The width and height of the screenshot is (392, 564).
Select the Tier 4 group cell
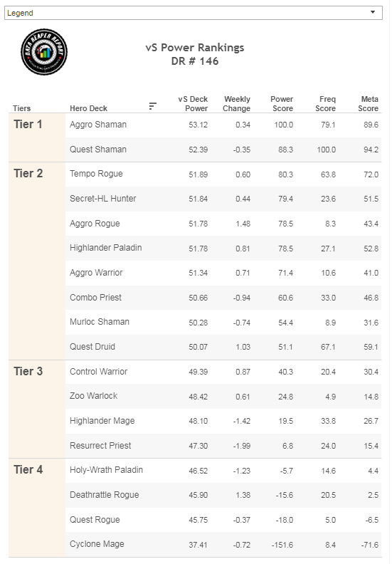tap(37, 508)
